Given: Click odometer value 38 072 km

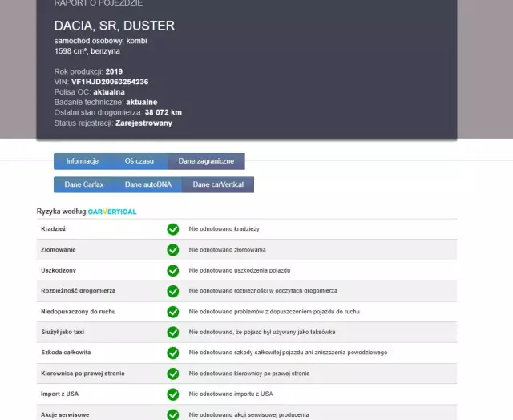Looking at the screenshot, I should pyautogui.click(x=164, y=112).
